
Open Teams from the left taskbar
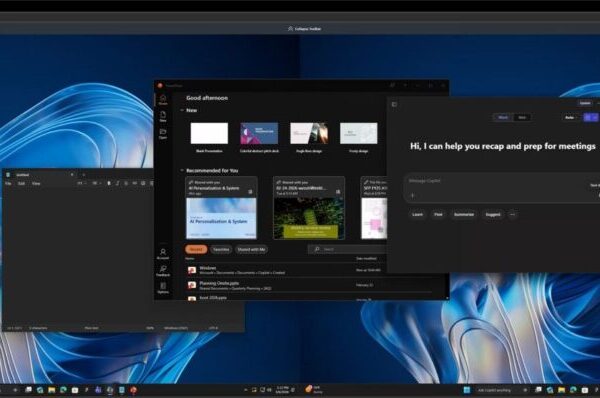point(98,390)
